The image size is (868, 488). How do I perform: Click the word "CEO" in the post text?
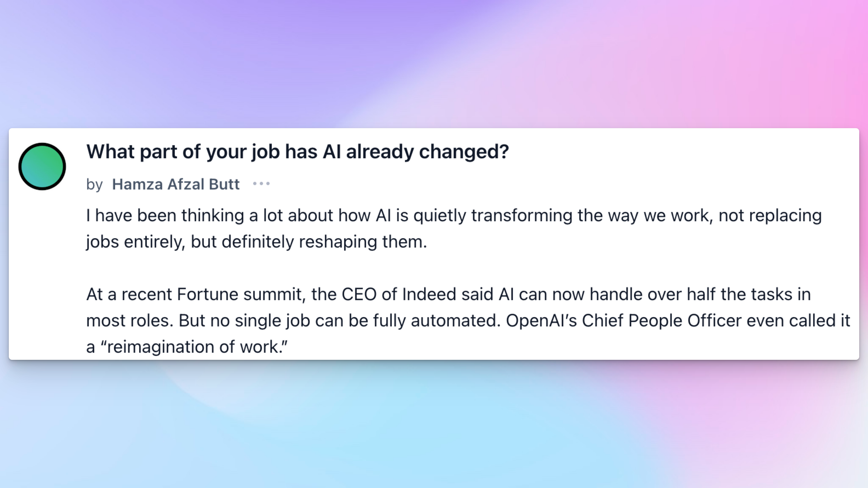[359, 294]
